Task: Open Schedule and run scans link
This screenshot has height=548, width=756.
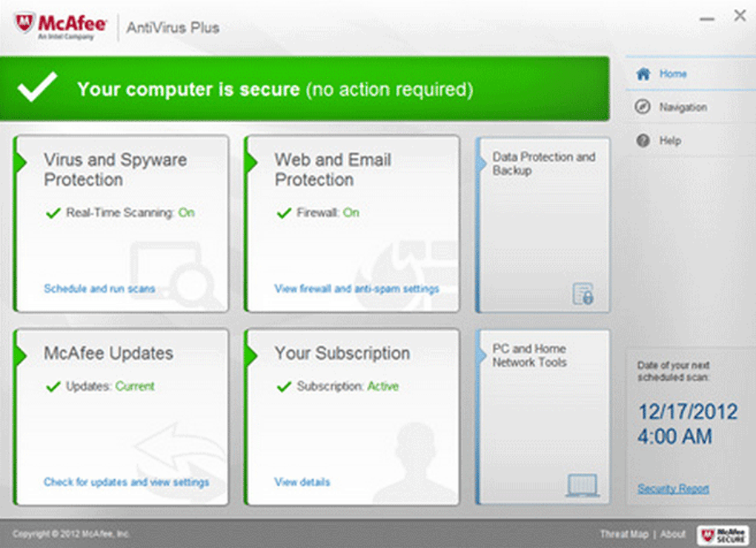Action: (99, 288)
